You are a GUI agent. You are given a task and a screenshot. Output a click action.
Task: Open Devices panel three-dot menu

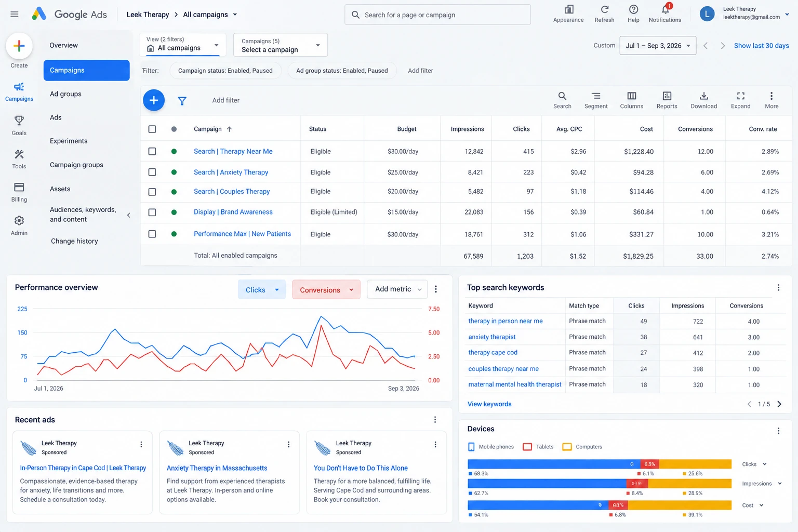pyautogui.click(x=778, y=431)
